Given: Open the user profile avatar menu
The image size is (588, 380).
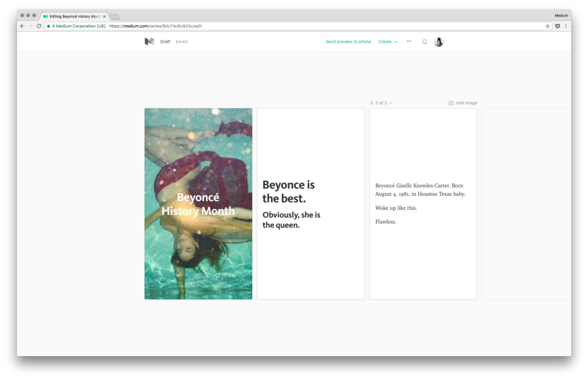Looking at the screenshot, I should 439,42.
